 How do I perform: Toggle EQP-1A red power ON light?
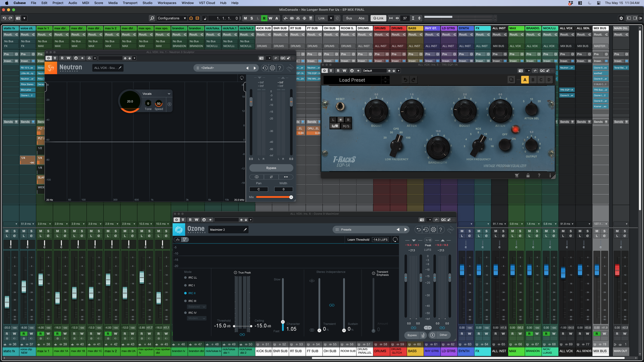(515, 129)
